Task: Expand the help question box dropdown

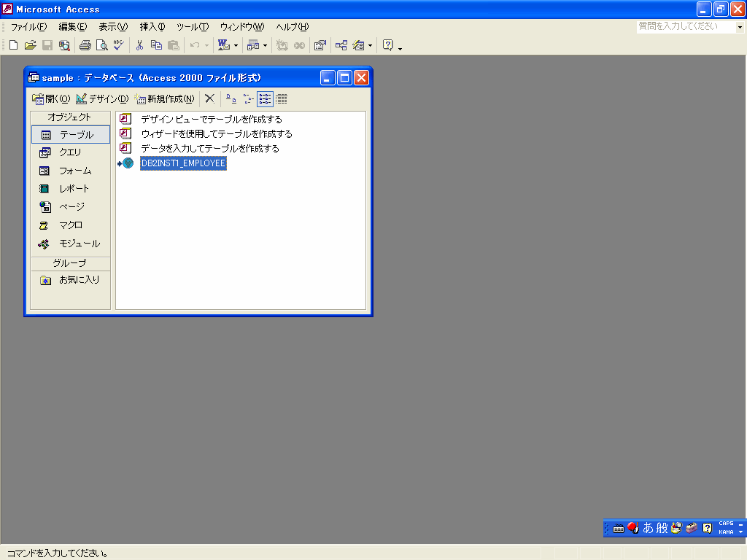Action: (x=740, y=27)
